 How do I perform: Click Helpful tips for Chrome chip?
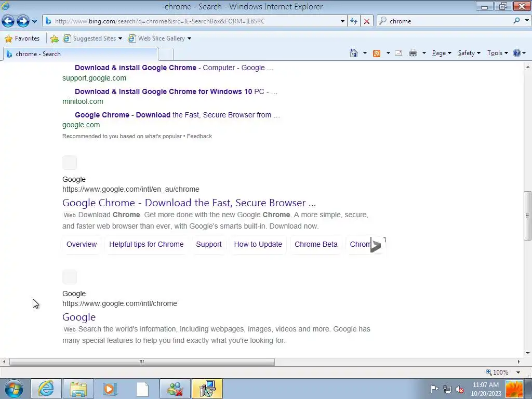click(x=146, y=244)
